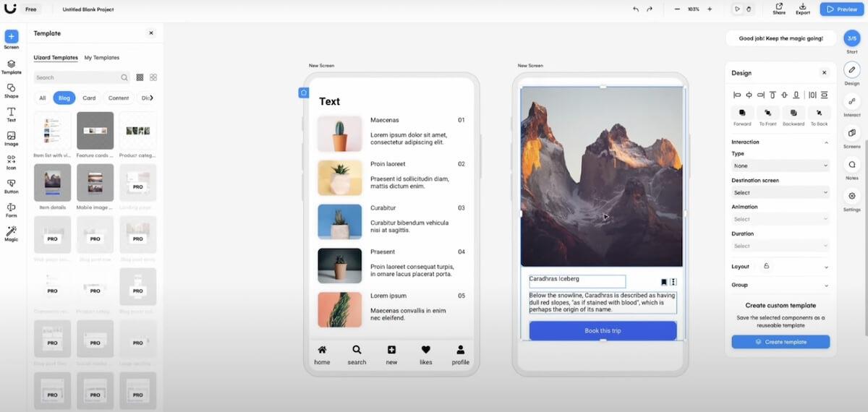Screen dimensions: 868x412
Task: Select the Content category chip
Action: coord(119,98)
